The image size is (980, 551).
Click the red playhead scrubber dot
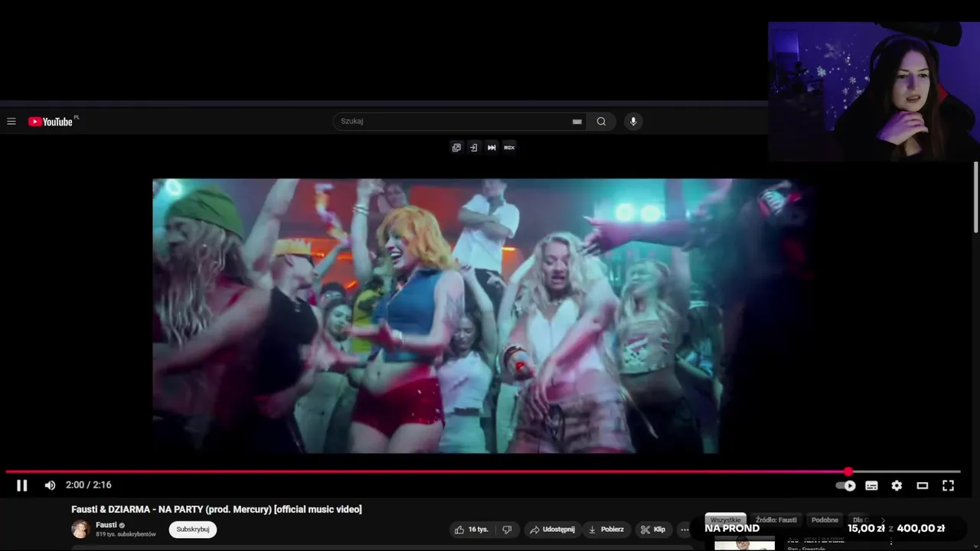[848, 471]
